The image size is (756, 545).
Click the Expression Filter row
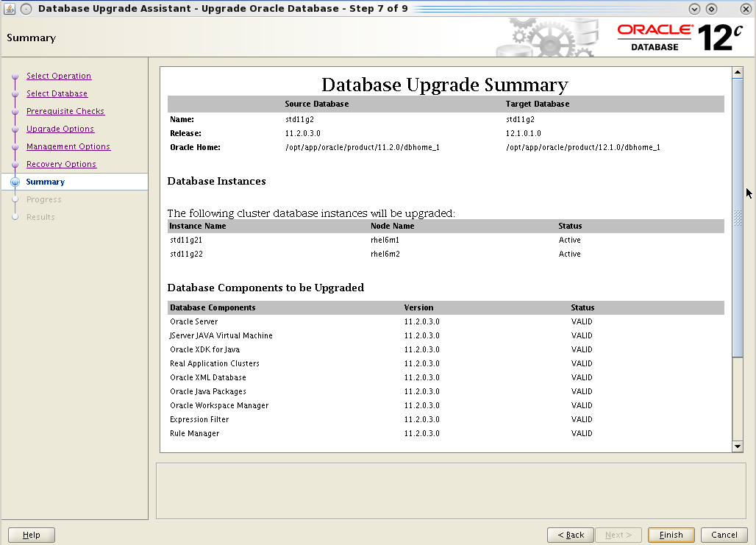coord(446,420)
